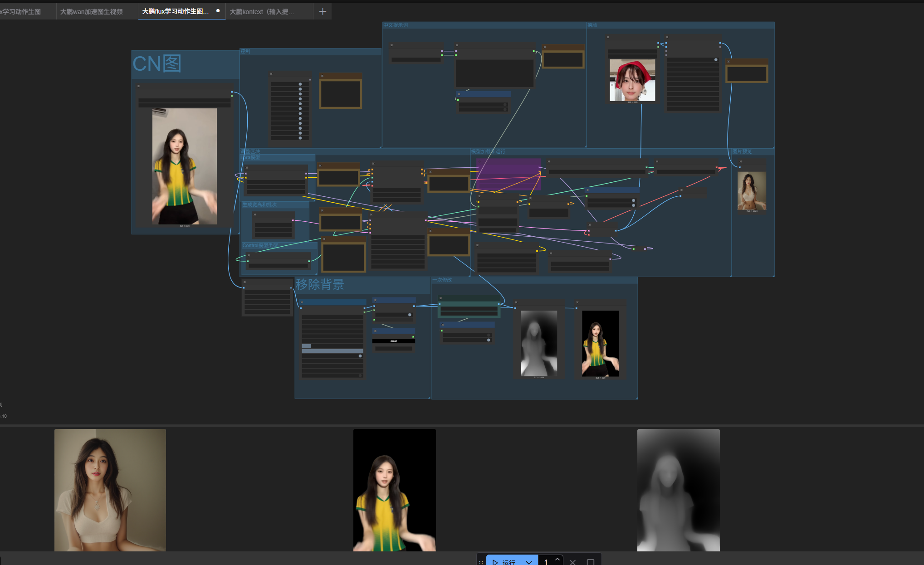Viewport: 924px width, 565px height.
Task: Click the drag handle dots of run toolbar
Action: 481,562
